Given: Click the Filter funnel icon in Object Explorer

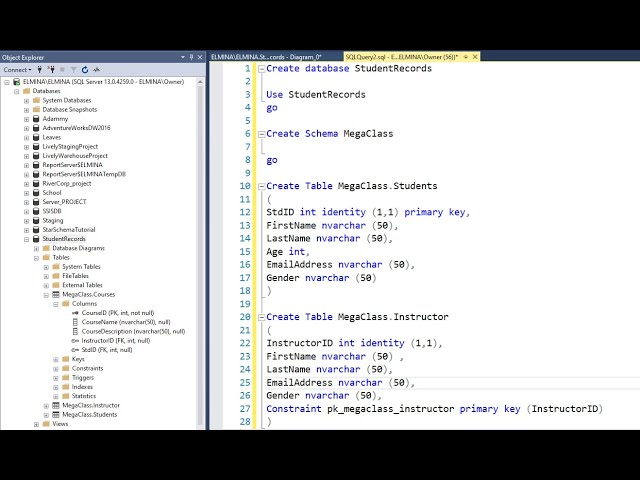Looking at the screenshot, I should tap(73, 70).
